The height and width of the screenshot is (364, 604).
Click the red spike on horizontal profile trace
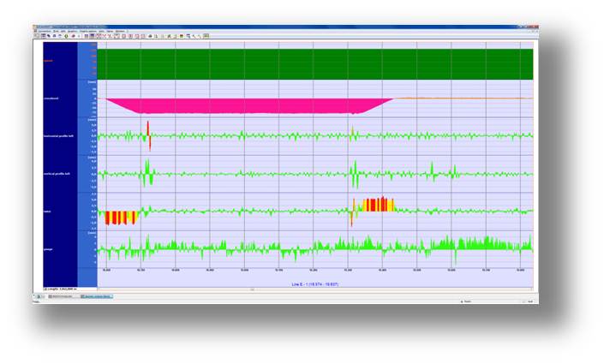click(148, 130)
